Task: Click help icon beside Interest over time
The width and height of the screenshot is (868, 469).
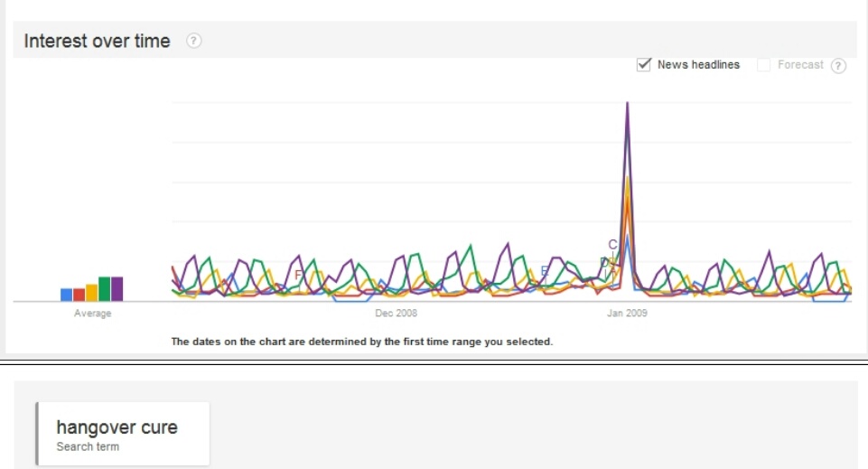Action: click(193, 41)
